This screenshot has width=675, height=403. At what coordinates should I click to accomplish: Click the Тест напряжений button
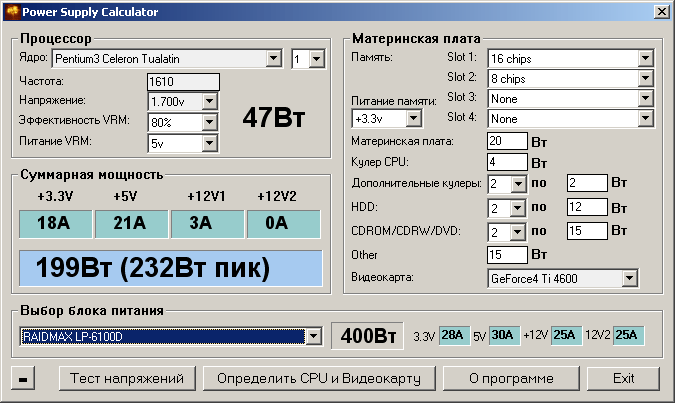click(x=127, y=378)
